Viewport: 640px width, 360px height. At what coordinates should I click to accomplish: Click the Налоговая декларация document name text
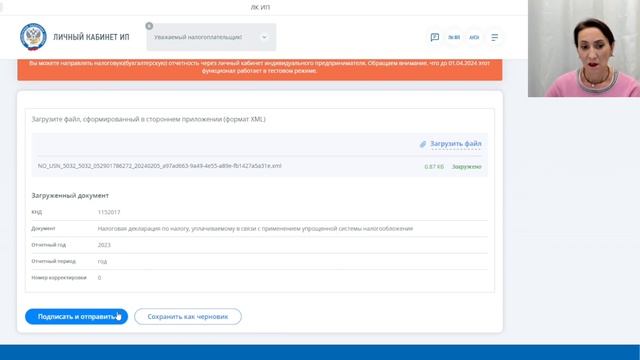tap(255, 229)
